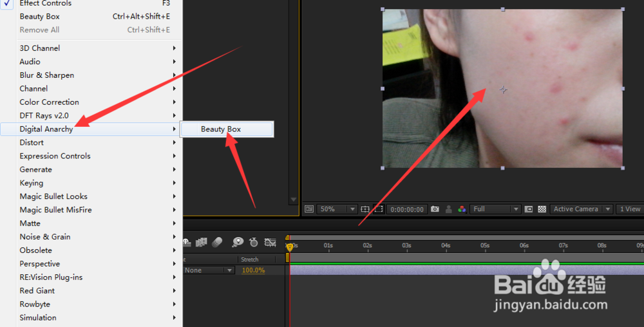Click the 03s mark on time ruler

[x=406, y=245]
